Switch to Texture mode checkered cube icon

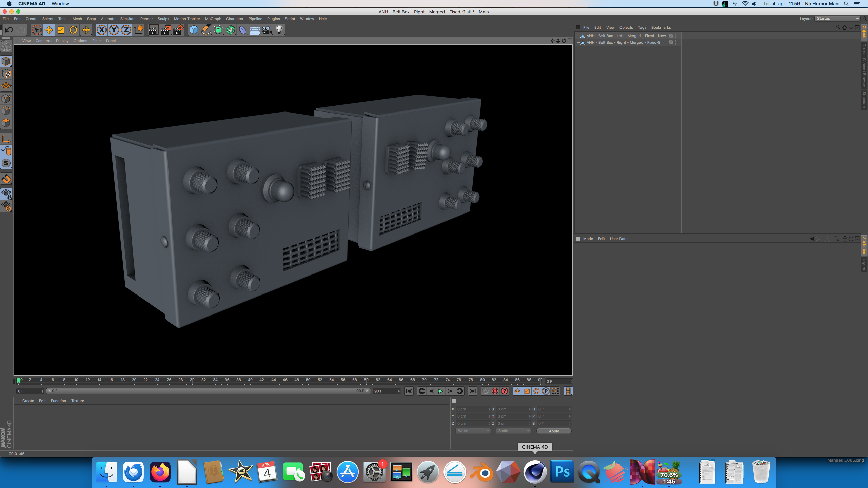point(6,74)
